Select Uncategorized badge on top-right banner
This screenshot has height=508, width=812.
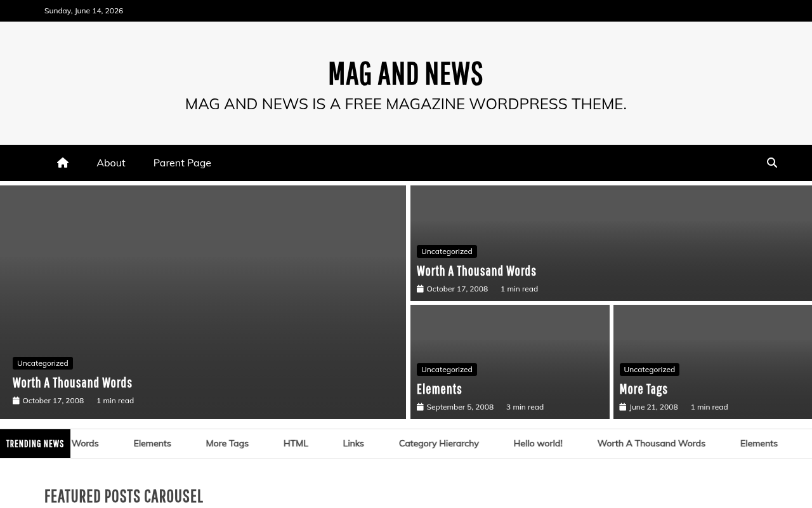[447, 251]
